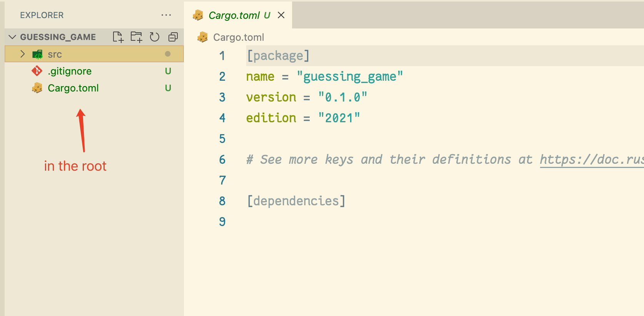Open Explorer more actions ellipsis menu
The height and width of the screenshot is (316, 644).
166,15
